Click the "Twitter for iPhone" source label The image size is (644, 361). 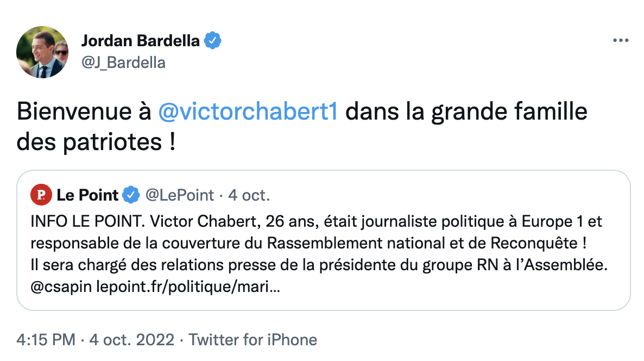(x=252, y=340)
